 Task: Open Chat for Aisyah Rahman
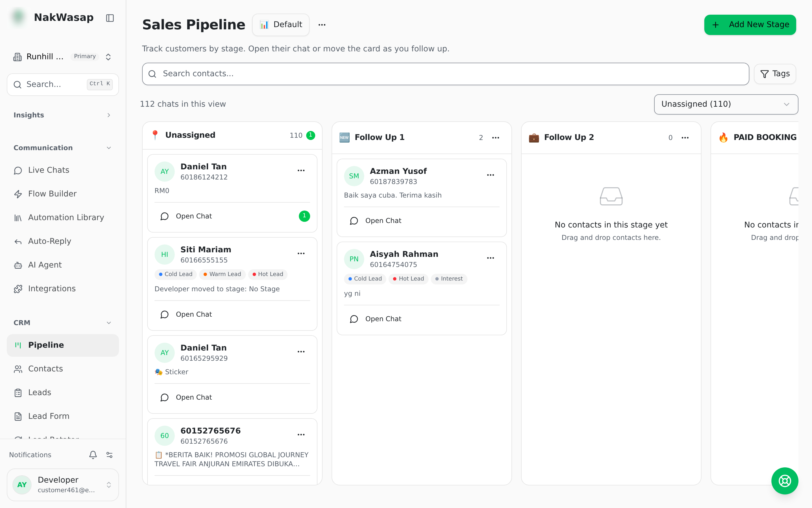click(376, 319)
